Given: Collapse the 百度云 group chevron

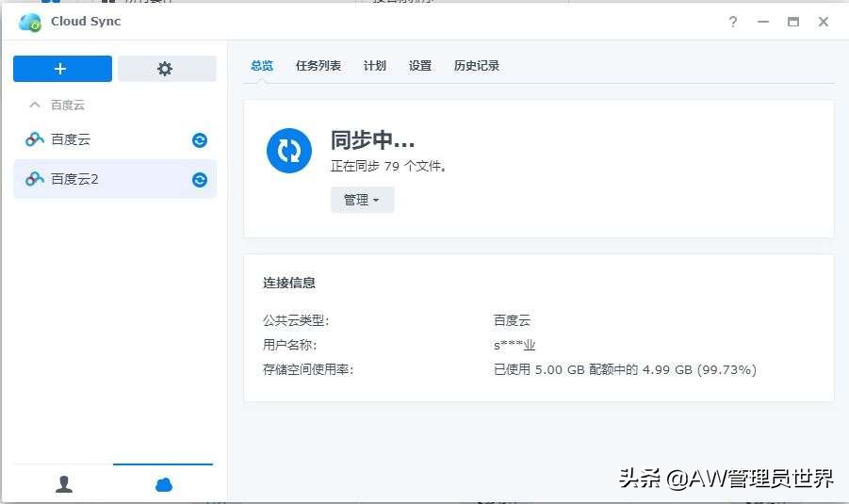Looking at the screenshot, I should tap(35, 105).
